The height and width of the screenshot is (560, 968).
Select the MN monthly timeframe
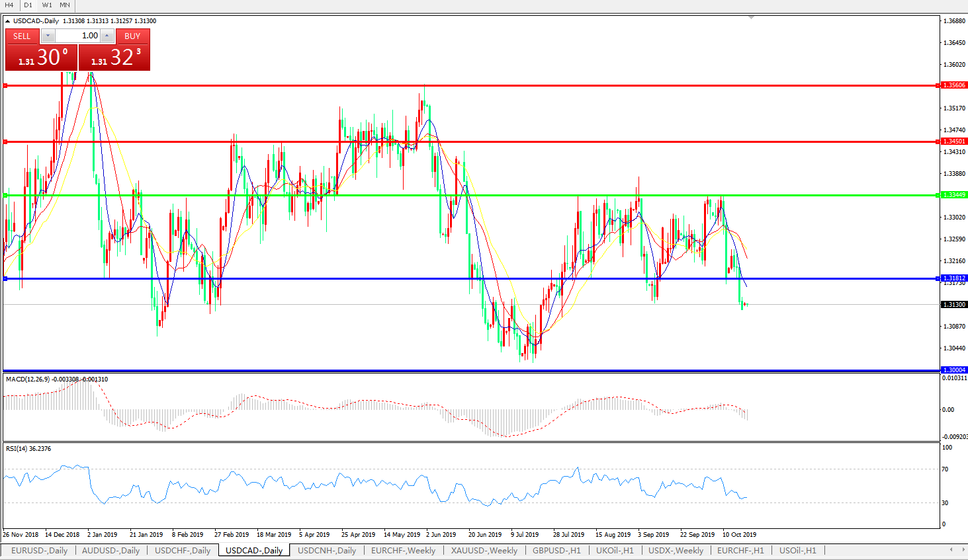tap(65, 5)
